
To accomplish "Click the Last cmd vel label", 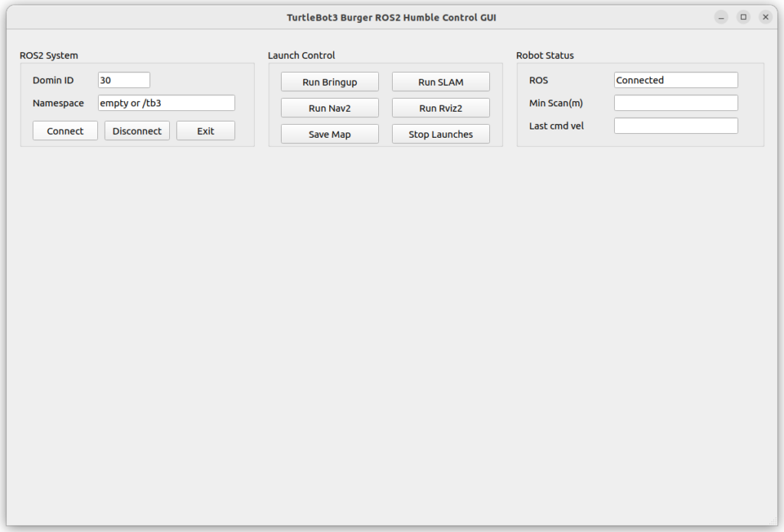I will (557, 126).
